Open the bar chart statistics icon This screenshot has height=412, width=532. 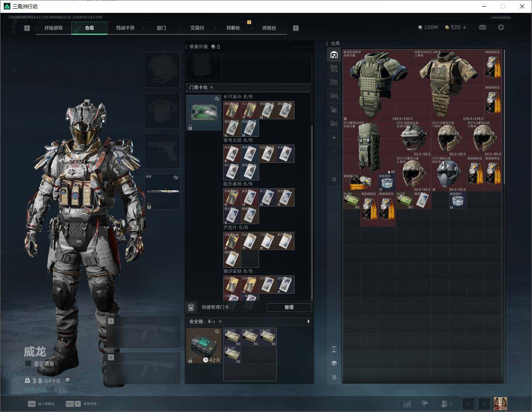408,404
